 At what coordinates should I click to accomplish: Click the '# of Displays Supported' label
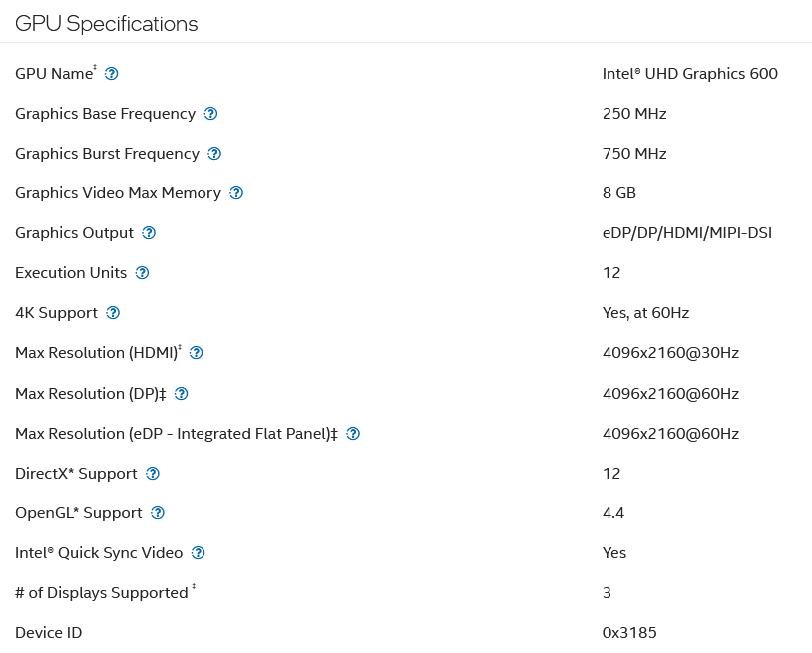pyautogui.click(x=101, y=593)
